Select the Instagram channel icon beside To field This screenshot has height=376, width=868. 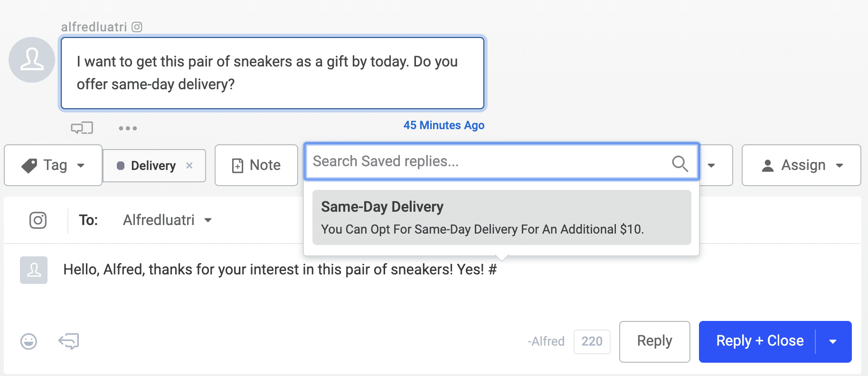pos(38,220)
